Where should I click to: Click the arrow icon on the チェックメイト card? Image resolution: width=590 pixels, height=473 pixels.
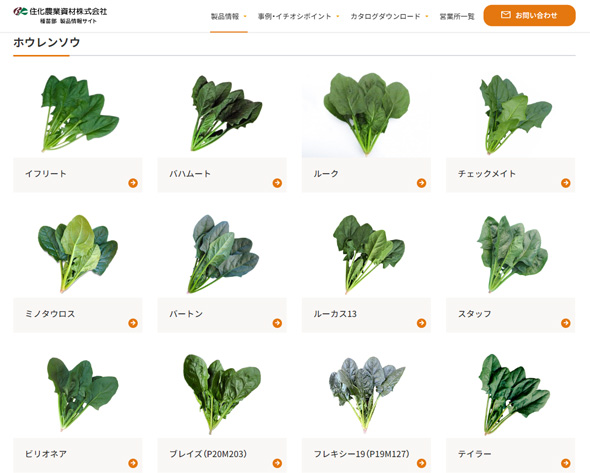[x=566, y=183]
